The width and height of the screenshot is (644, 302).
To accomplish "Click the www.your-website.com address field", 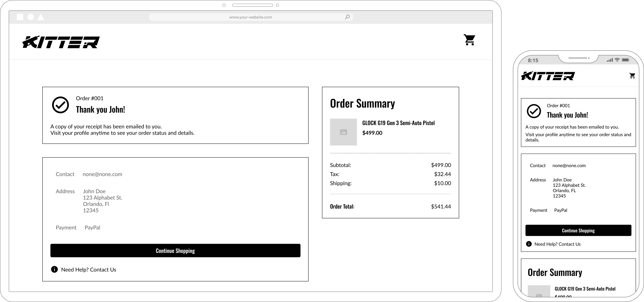I will 251,17.
